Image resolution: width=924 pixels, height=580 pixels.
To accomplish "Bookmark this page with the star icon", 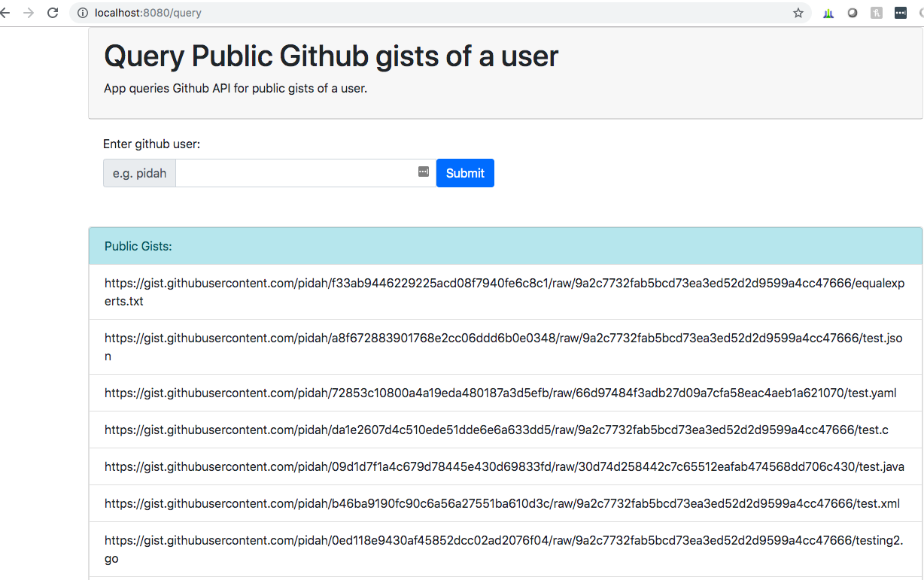I will 798,13.
